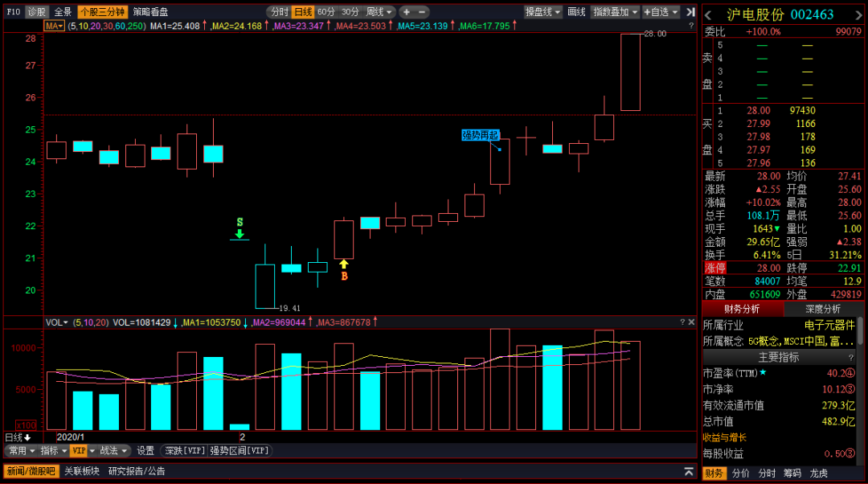Switch chart period to 60分
The image size is (868, 484).
click(325, 11)
